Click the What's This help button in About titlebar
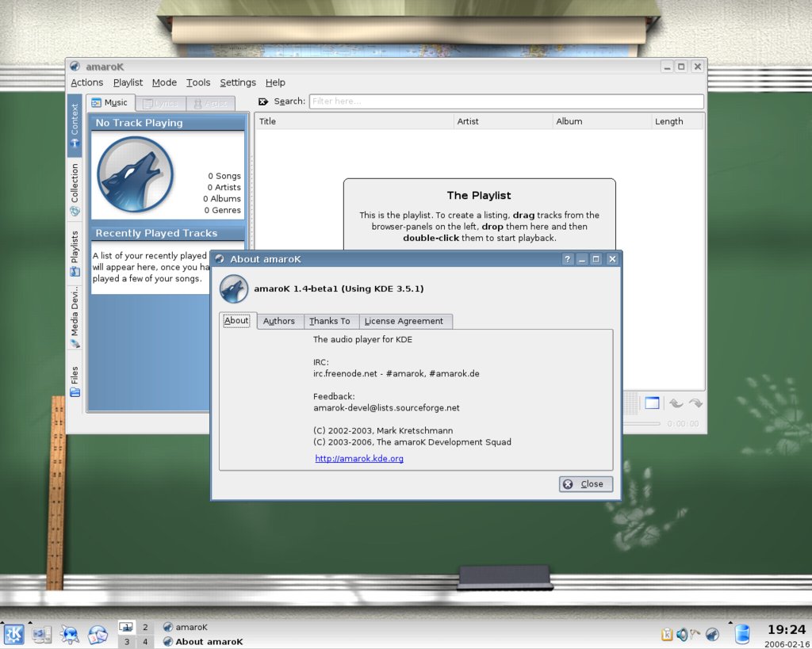 tap(568, 259)
